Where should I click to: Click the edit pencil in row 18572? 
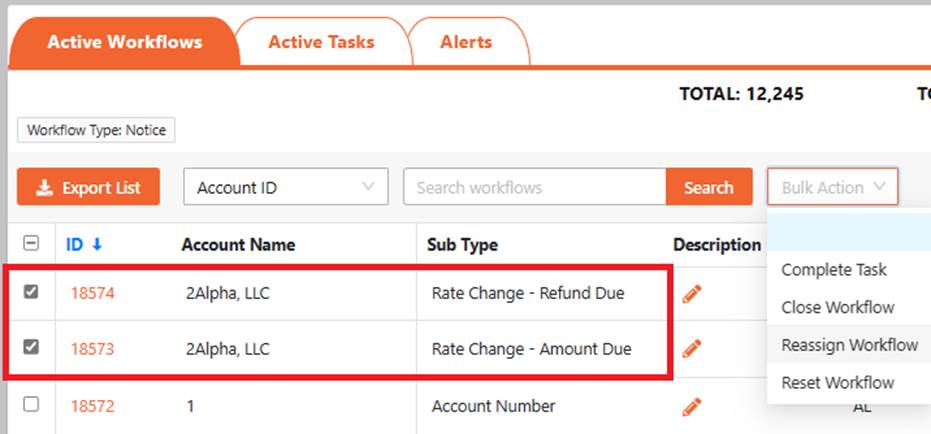click(691, 406)
